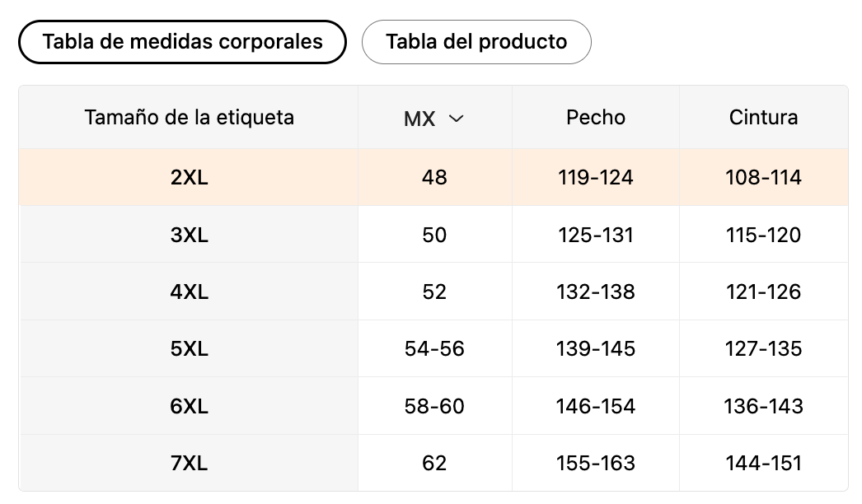This screenshot has width=862, height=504.
Task: Expand the MX size region dropdown
Action: pyautogui.click(x=433, y=119)
